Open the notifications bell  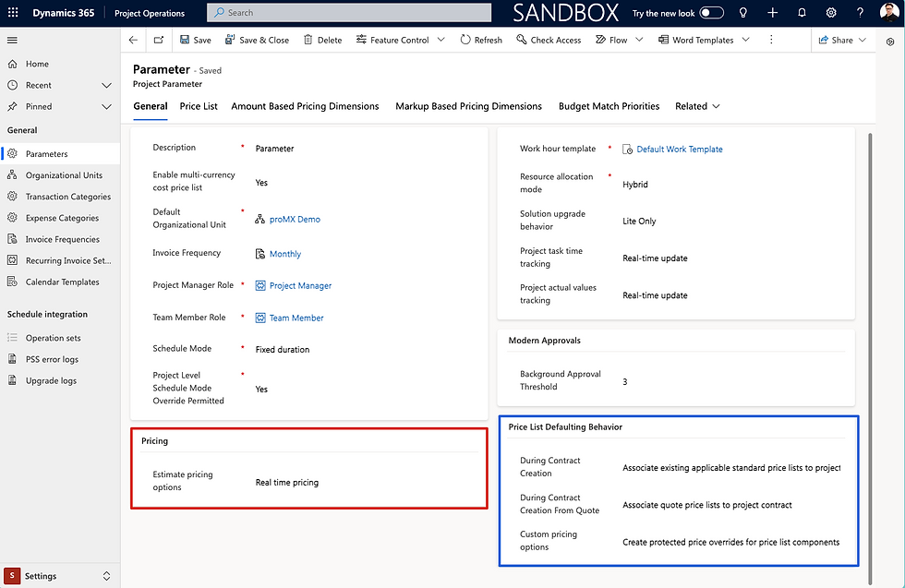[802, 13]
